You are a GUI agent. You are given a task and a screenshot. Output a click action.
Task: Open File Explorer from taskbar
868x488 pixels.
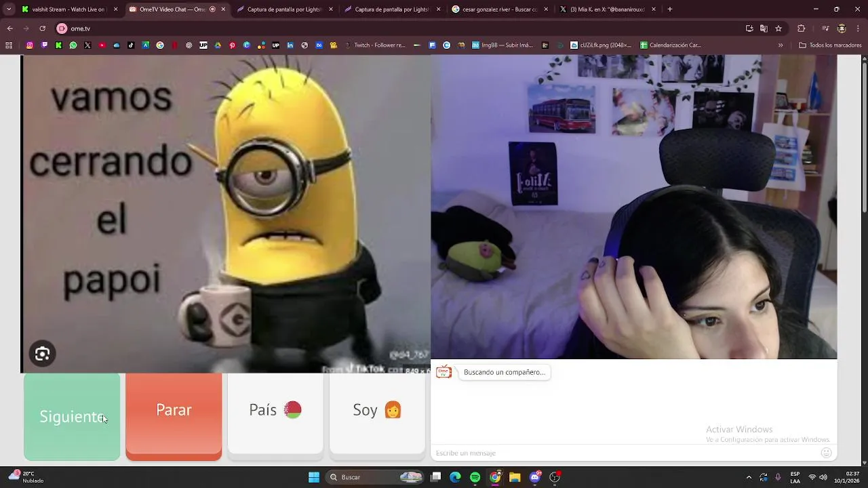(515, 477)
